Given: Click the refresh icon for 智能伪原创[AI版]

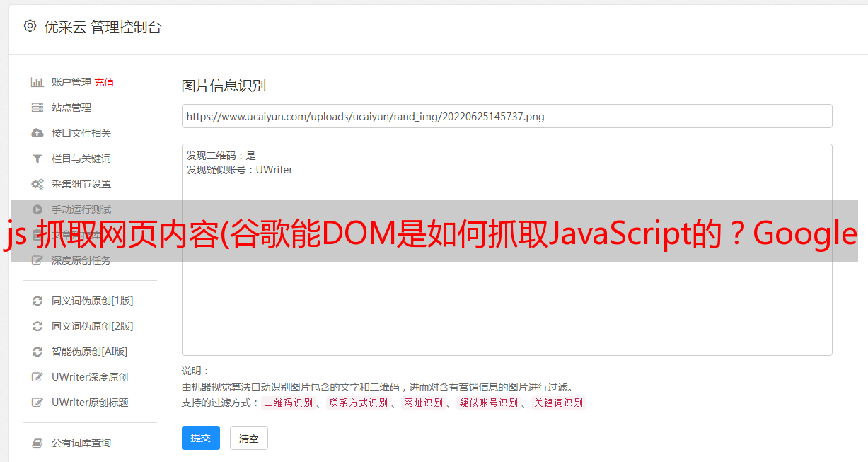Looking at the screenshot, I should click(x=37, y=352).
